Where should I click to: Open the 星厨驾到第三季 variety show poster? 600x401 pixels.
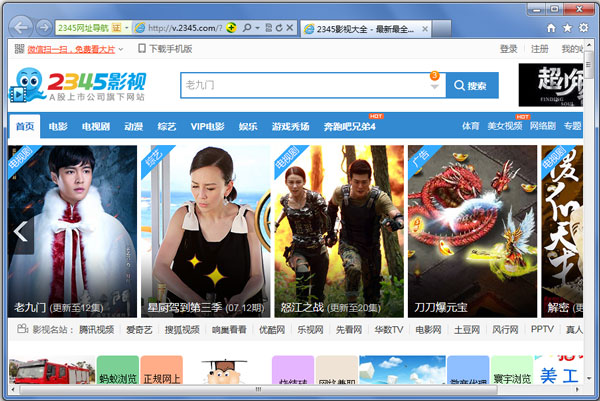coord(205,231)
